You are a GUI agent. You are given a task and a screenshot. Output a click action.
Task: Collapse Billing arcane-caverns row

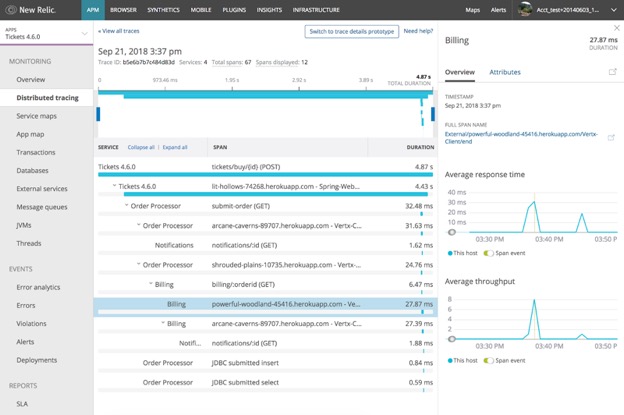click(x=163, y=323)
